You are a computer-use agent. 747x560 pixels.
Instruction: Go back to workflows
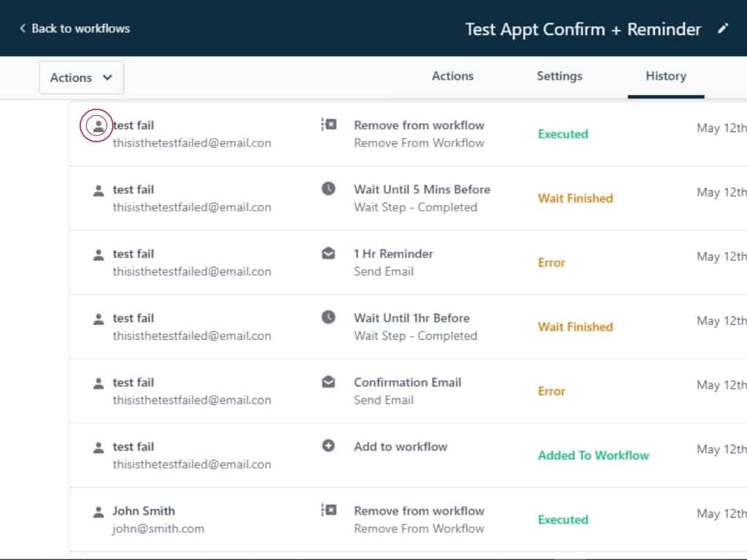(x=74, y=28)
